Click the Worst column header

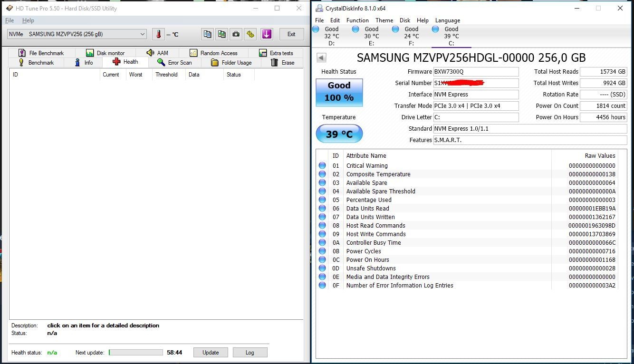point(139,75)
